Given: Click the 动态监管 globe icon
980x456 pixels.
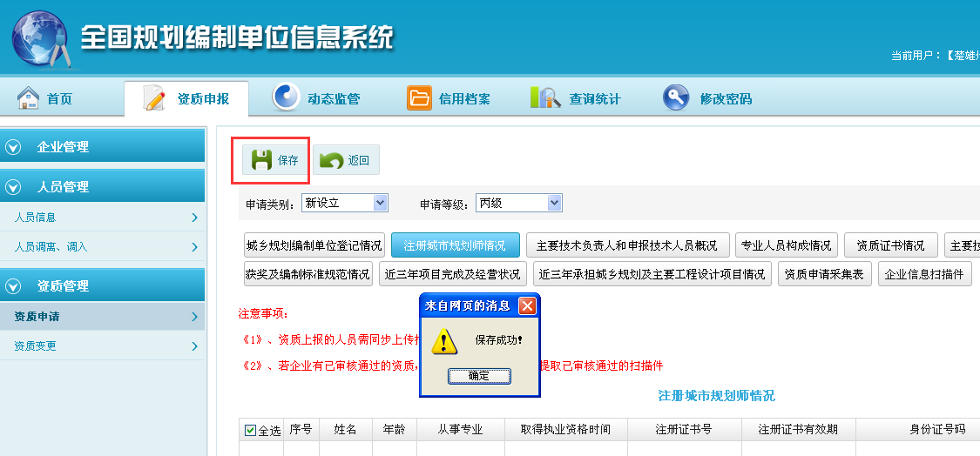Looking at the screenshot, I should coord(286,97).
